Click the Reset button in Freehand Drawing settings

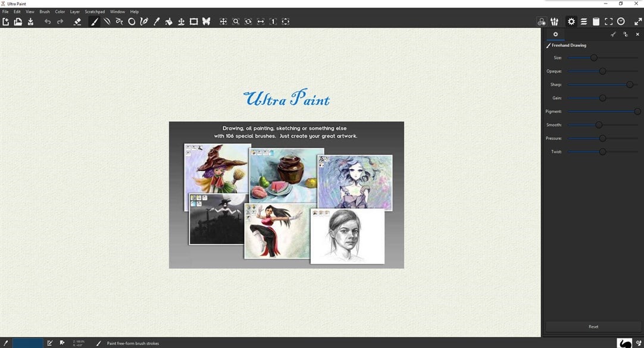tap(593, 326)
